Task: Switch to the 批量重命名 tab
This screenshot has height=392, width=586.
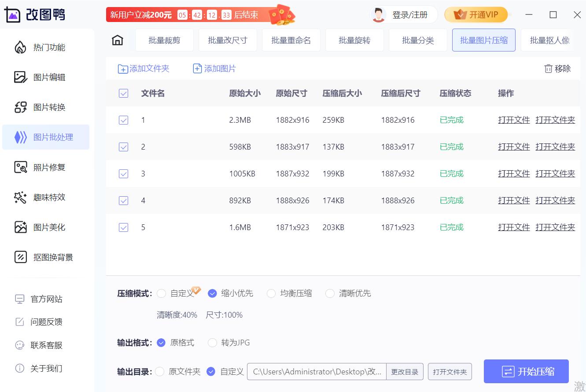Action: click(x=291, y=40)
